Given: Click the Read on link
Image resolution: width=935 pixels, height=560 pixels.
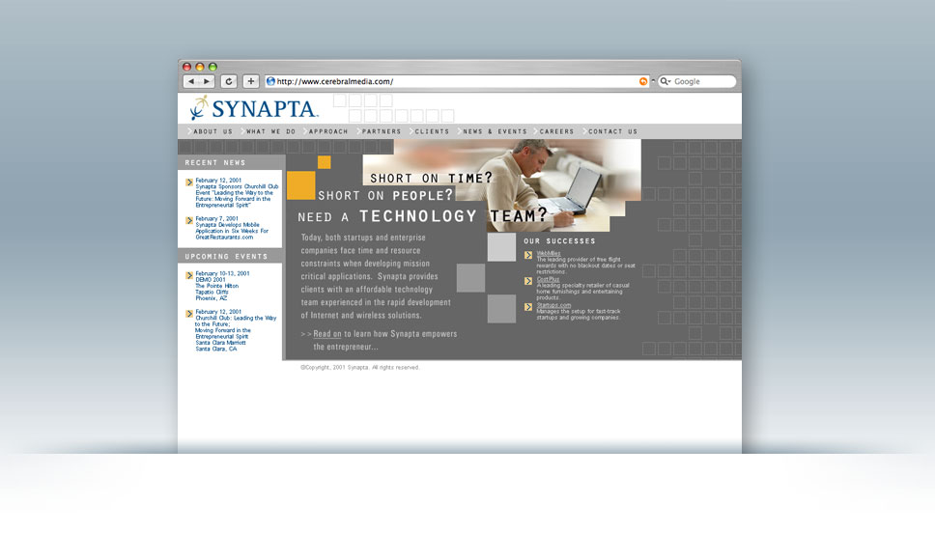Looking at the screenshot, I should point(327,334).
